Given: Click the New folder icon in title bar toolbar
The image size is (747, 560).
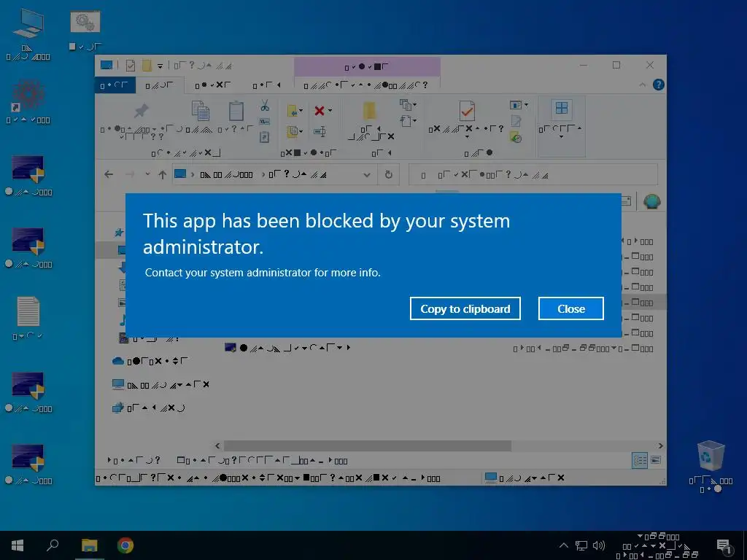Looking at the screenshot, I should (147, 65).
